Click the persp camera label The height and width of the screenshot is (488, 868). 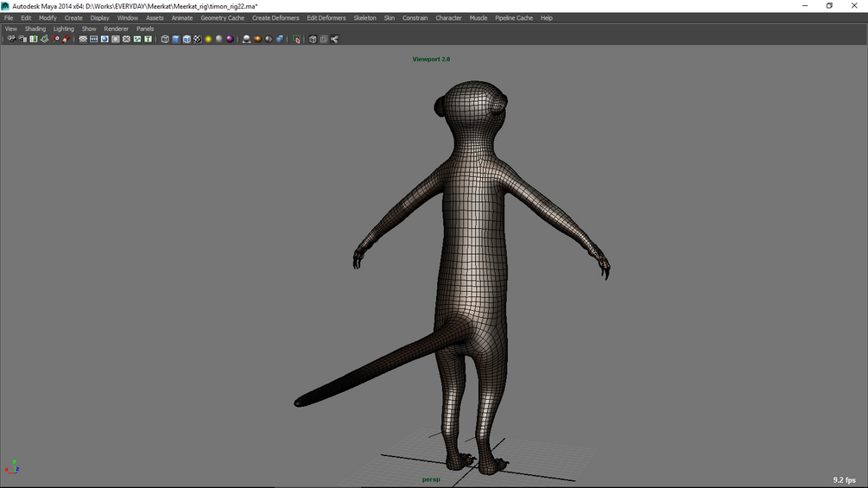click(x=431, y=479)
